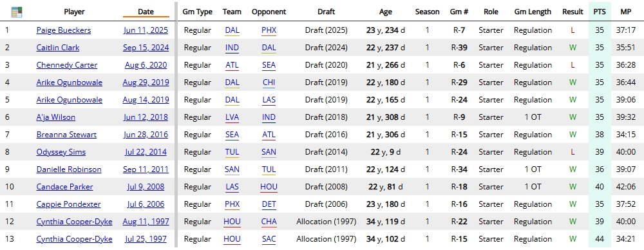This screenshot has width=644, height=250.
Task: Click the SAC opponent link in row 13
Action: [x=269, y=239]
